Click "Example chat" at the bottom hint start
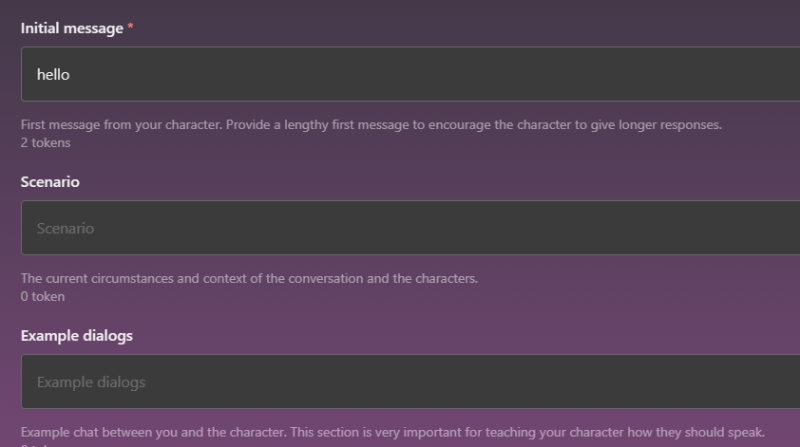 click(x=56, y=432)
